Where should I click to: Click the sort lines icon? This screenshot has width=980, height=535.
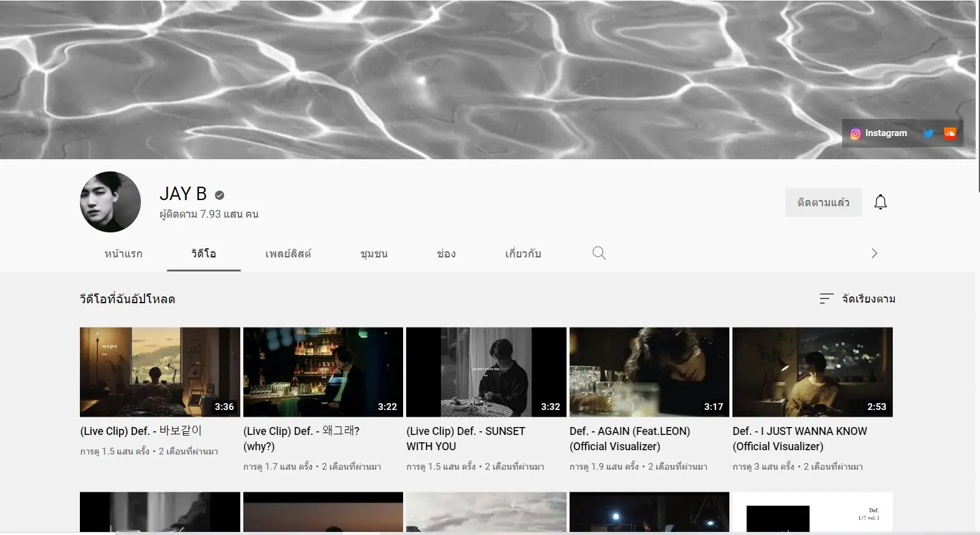826,298
